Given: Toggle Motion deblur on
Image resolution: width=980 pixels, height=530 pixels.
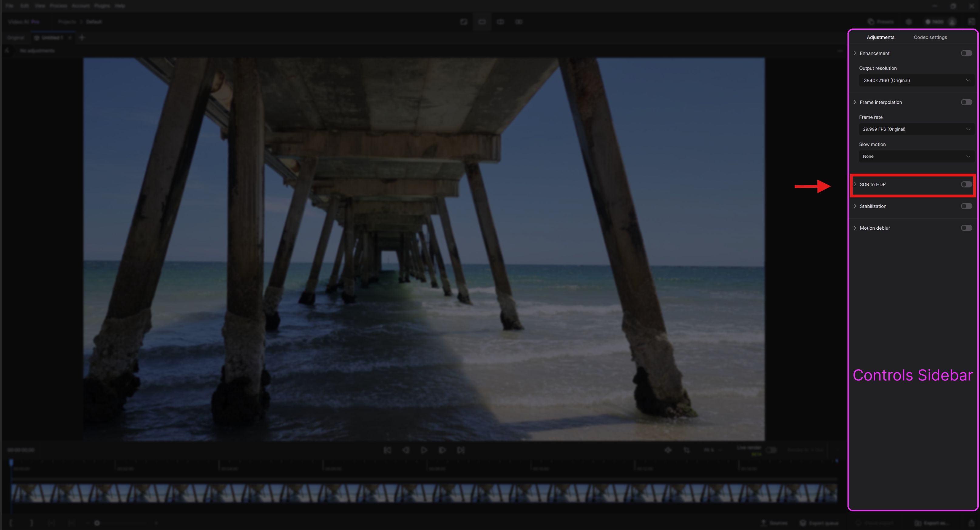Looking at the screenshot, I should (x=966, y=228).
